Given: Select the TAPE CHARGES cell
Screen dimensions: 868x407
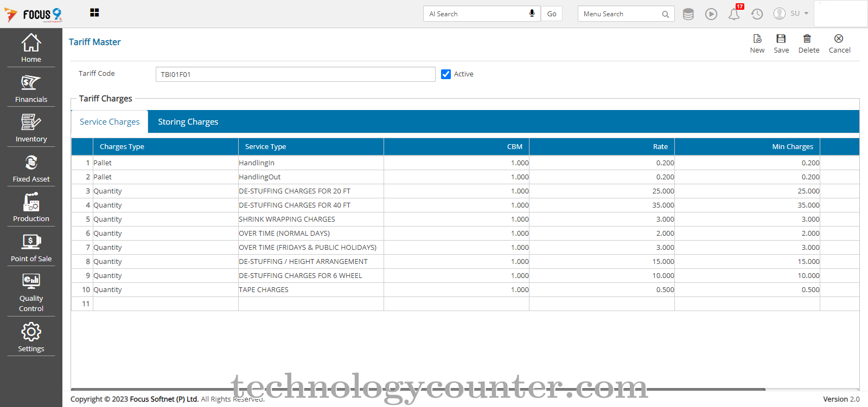Looking at the screenshot, I should click(x=311, y=289).
